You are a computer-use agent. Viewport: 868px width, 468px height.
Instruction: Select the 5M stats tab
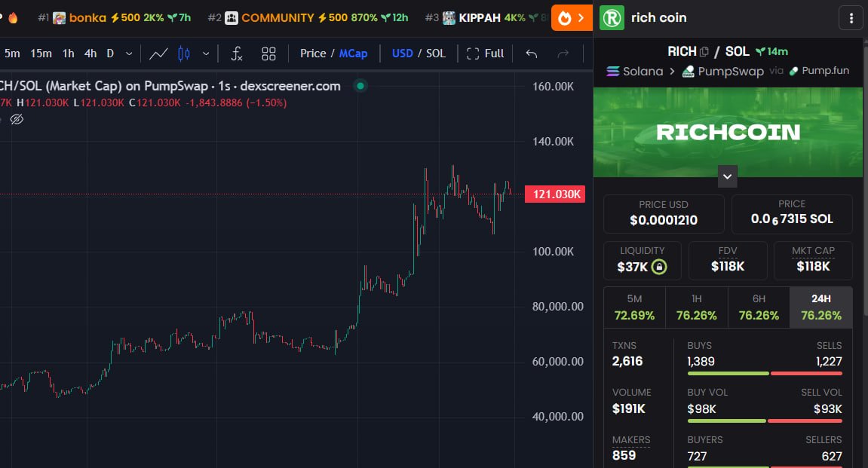click(x=634, y=307)
